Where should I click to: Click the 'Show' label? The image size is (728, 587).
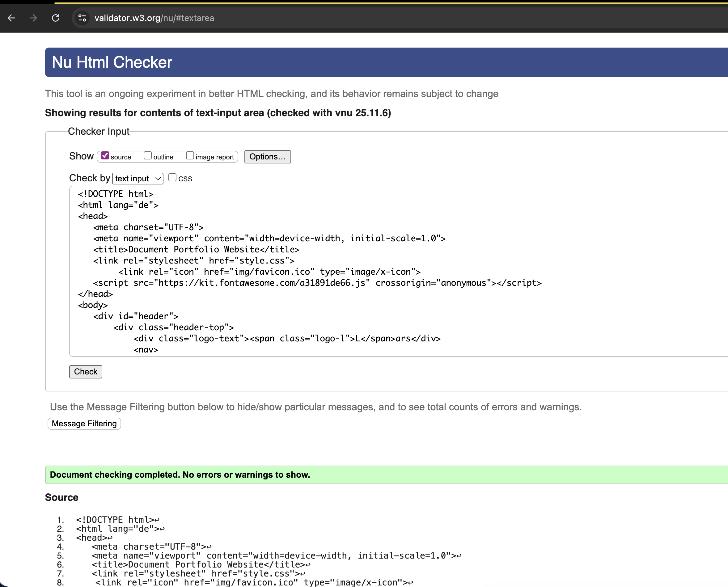coord(81,156)
